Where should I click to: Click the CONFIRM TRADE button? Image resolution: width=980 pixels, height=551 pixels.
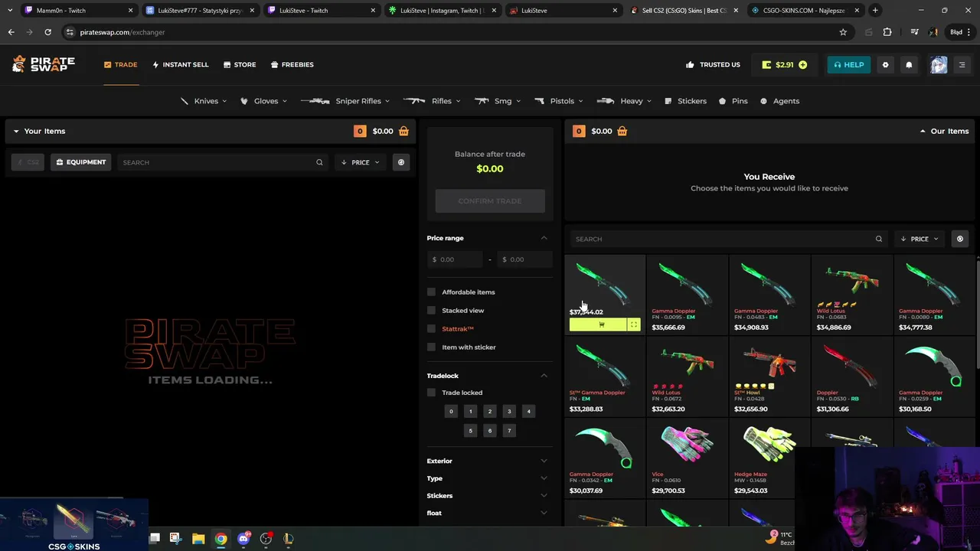(490, 201)
